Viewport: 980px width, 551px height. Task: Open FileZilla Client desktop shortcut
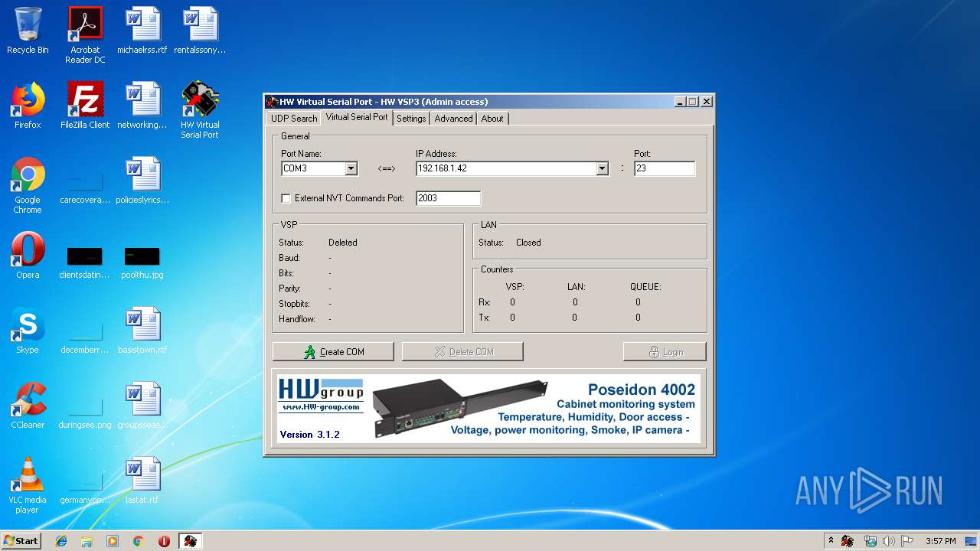tap(85, 106)
